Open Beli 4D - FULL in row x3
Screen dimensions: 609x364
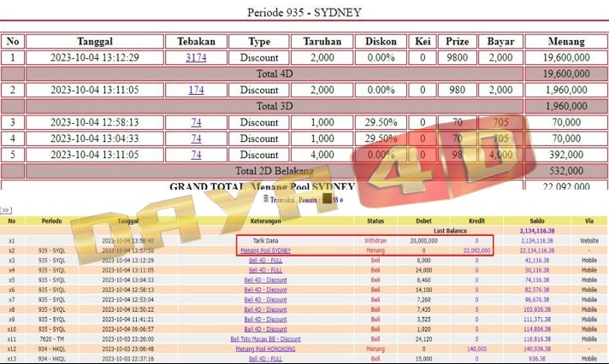(x=265, y=260)
